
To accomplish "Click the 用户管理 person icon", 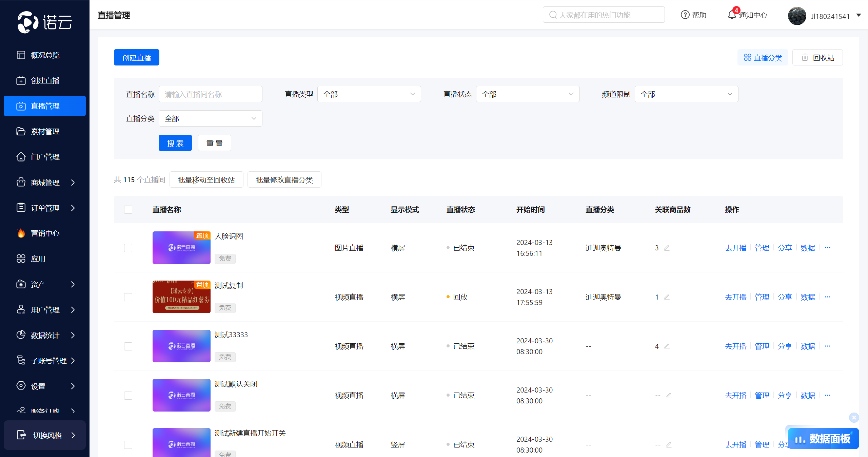I will tap(21, 309).
